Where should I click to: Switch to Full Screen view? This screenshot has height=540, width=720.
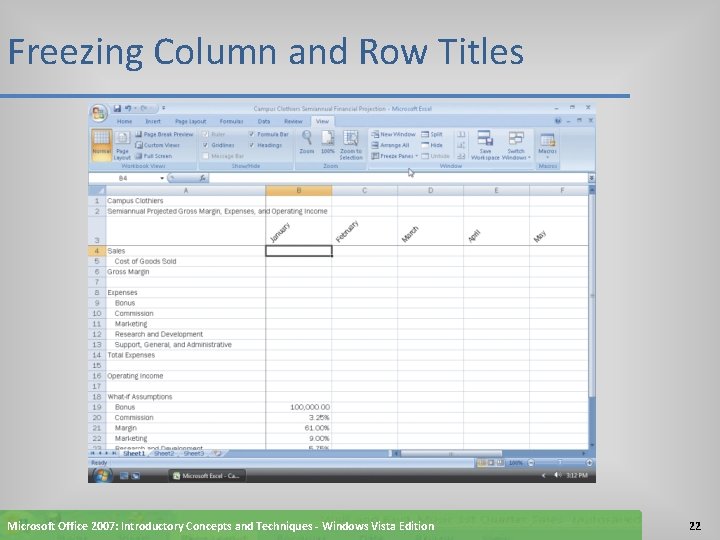[x=154, y=156]
